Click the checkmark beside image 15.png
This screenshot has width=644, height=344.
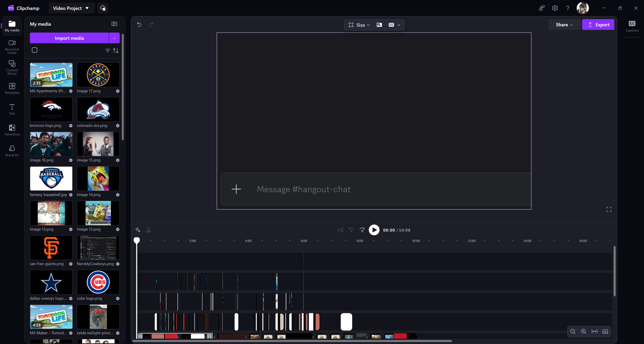pyautogui.click(x=118, y=160)
